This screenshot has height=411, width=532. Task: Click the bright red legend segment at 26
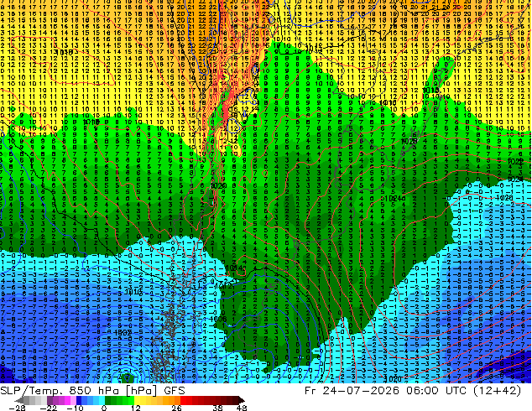183,400
